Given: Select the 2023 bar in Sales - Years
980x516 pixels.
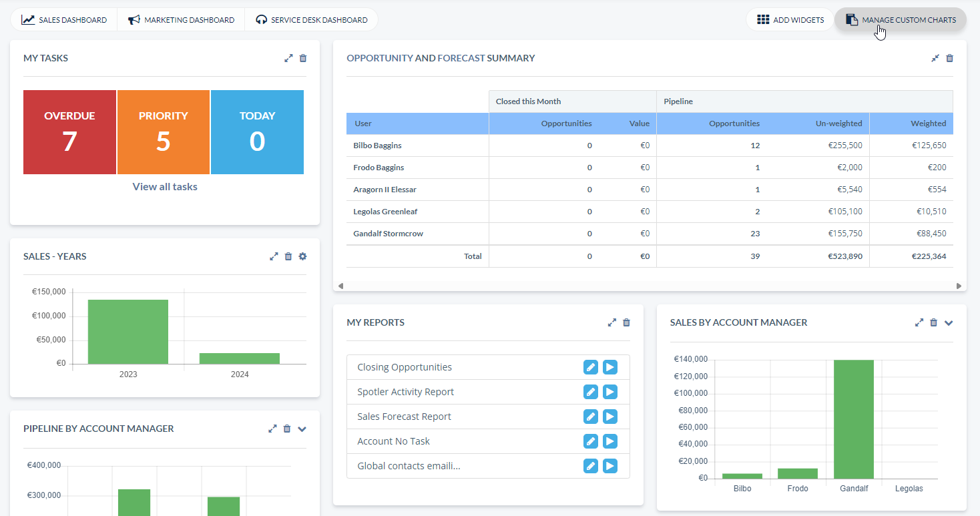Looking at the screenshot, I should (128, 332).
